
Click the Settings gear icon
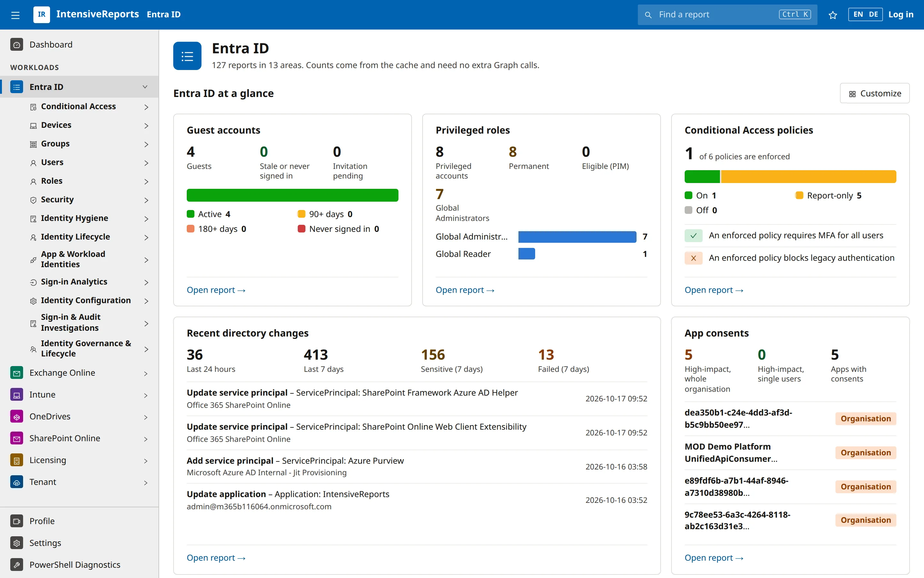coord(16,543)
